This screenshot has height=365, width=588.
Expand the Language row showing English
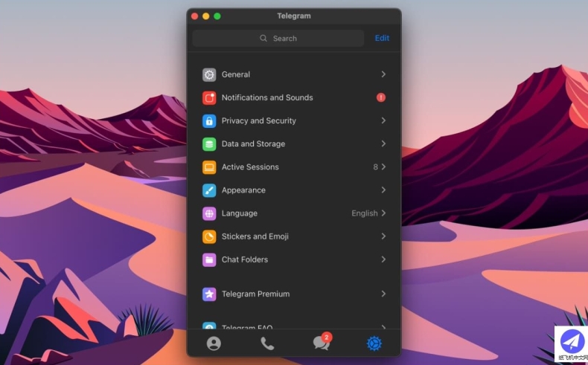point(383,213)
